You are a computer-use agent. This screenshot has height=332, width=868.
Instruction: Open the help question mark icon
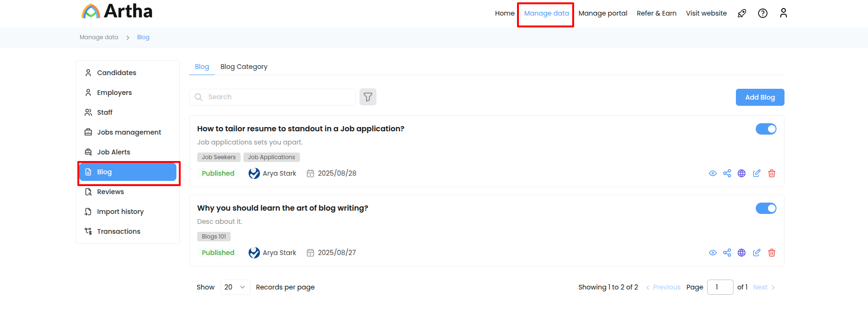(x=762, y=13)
